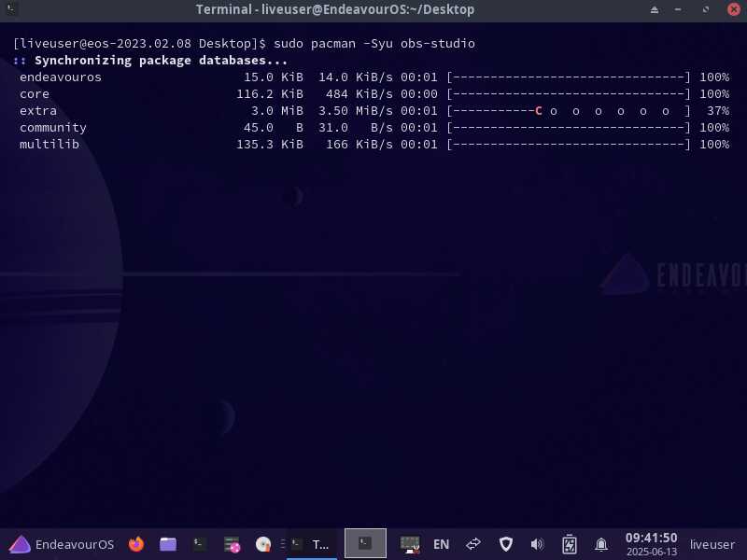
Task: Launch terminal emulator from panel launcher
Action: point(199,544)
